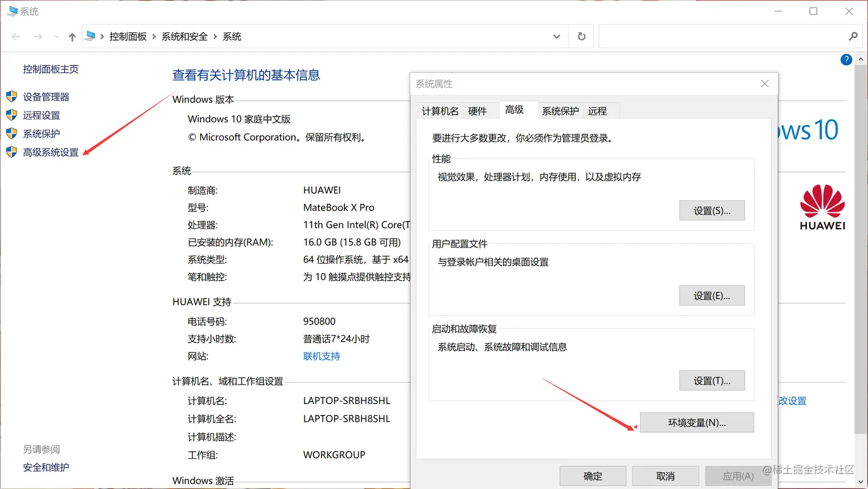The image size is (868, 489).
Task: Refresh the control panel page
Action: (x=582, y=37)
